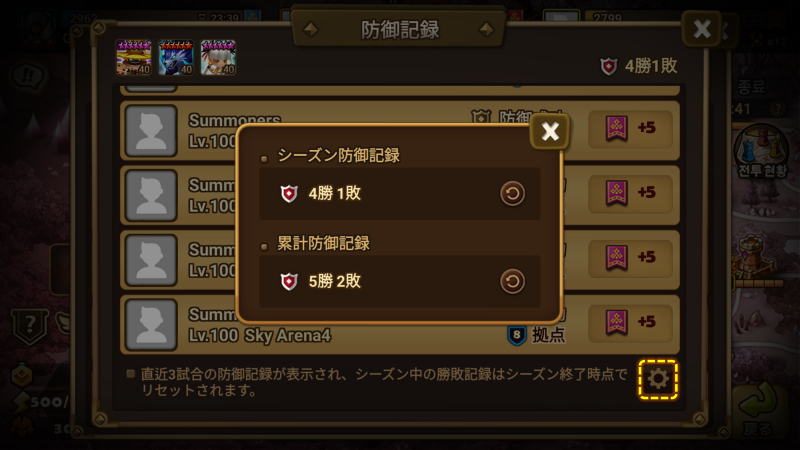The height and width of the screenshot is (450, 800).
Task: Tap the shield icon beside 4勝 1敗
Action: 289,194
